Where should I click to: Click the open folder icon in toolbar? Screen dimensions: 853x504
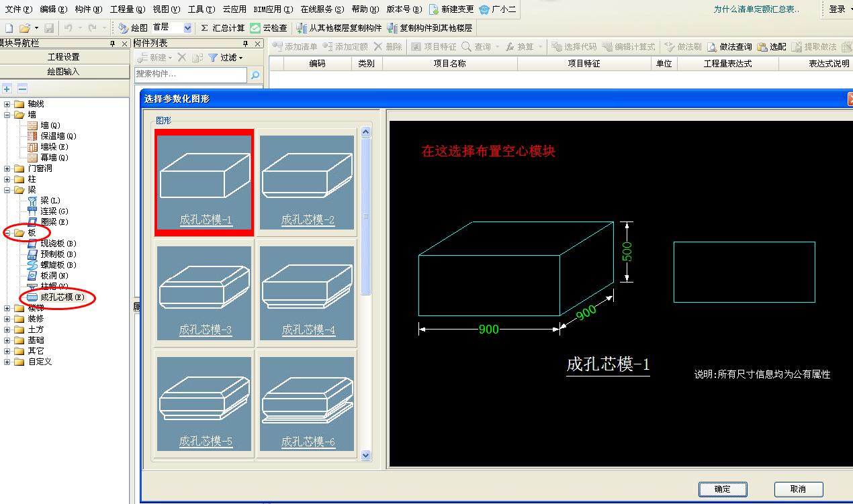pyautogui.click(x=25, y=28)
